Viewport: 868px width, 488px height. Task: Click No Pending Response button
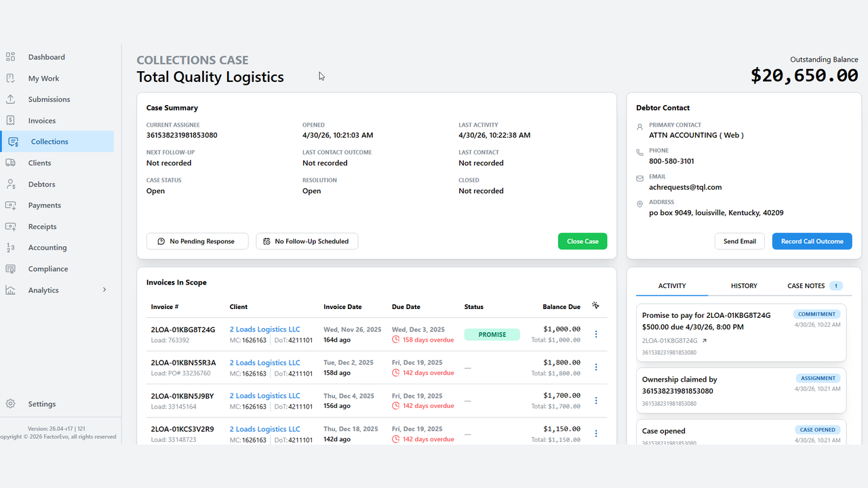[197, 241]
